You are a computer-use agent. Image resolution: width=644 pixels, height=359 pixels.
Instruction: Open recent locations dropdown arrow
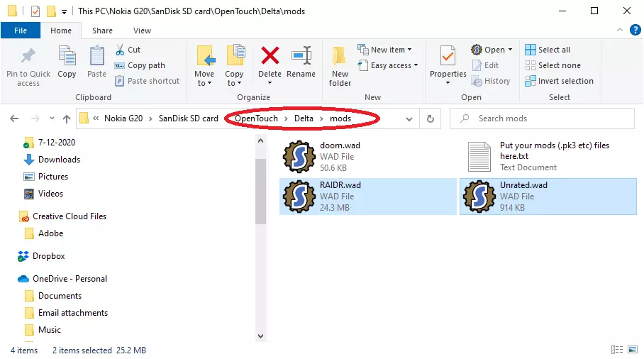point(52,118)
